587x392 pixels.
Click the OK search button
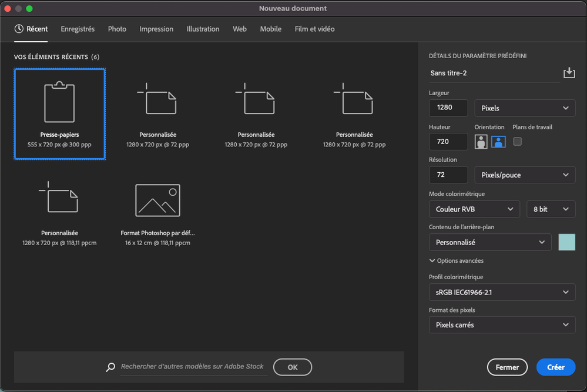(293, 367)
